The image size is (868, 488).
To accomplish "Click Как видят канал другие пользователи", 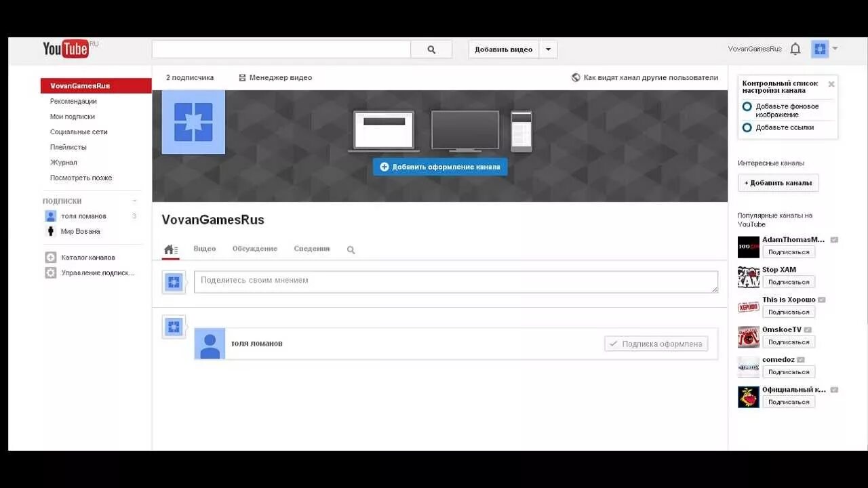I will [x=650, y=77].
